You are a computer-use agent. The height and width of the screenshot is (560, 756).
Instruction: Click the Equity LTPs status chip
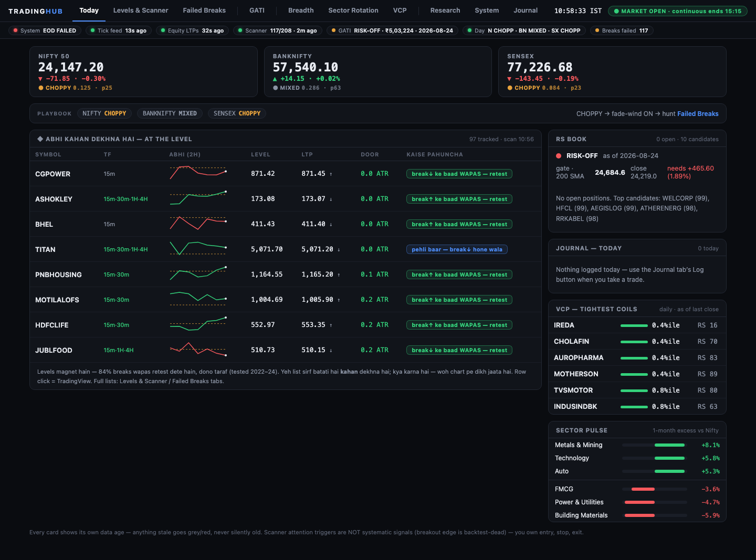pyautogui.click(x=192, y=30)
